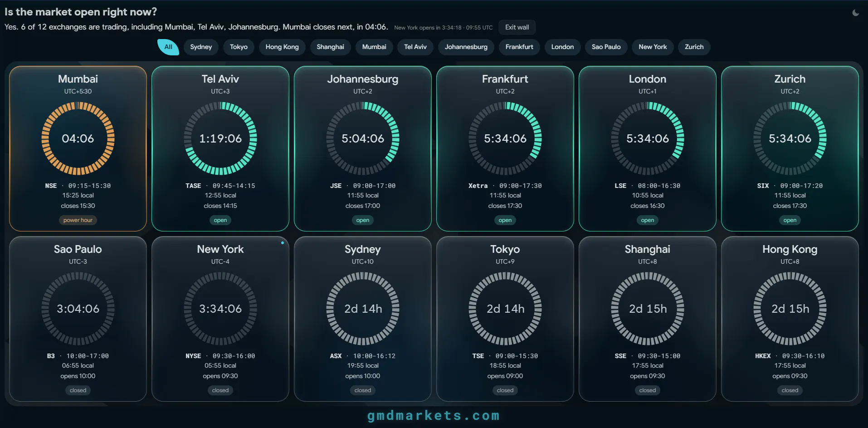Click NSE 09:15-15:30 hours text
The width and height of the screenshot is (868, 428).
point(78,186)
